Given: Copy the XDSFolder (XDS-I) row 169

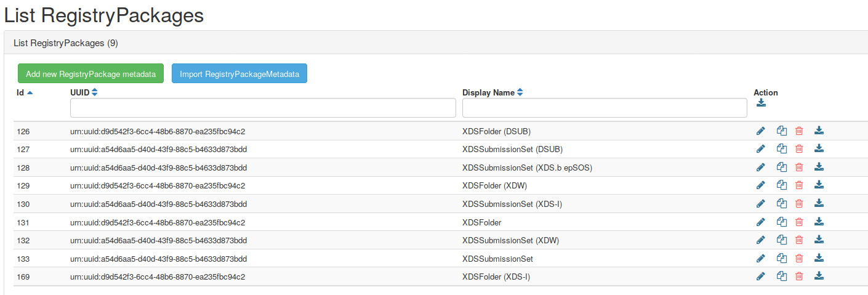Looking at the screenshot, I should click(x=781, y=277).
